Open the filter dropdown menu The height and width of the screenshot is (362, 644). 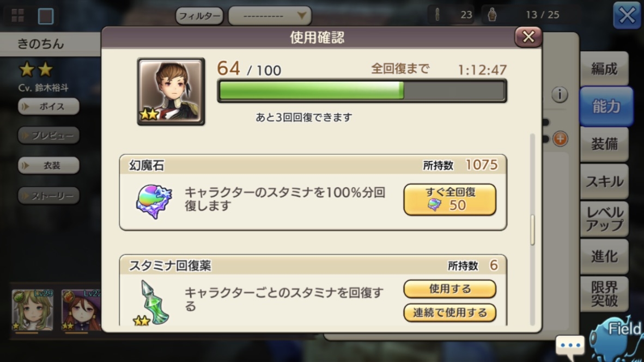270,16
